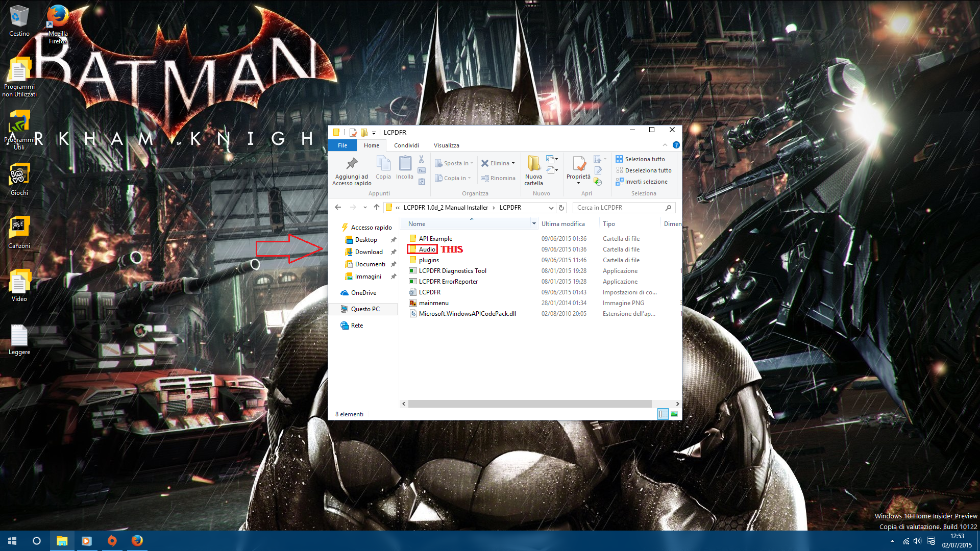Refresh the current folder view
The height and width of the screenshot is (551, 980).
tap(561, 208)
